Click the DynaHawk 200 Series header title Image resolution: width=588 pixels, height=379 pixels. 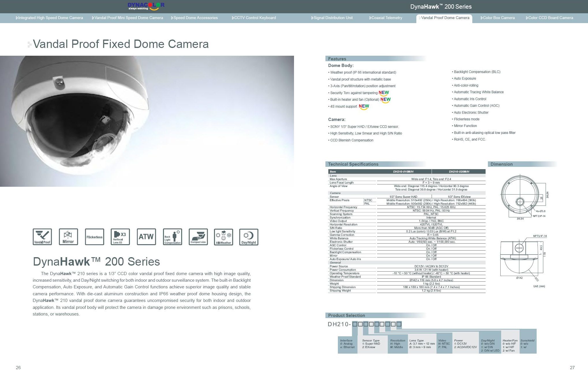coord(441,7)
